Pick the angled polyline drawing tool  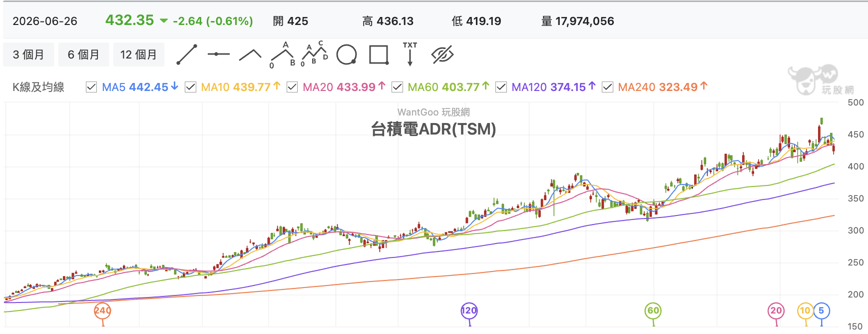tap(250, 54)
